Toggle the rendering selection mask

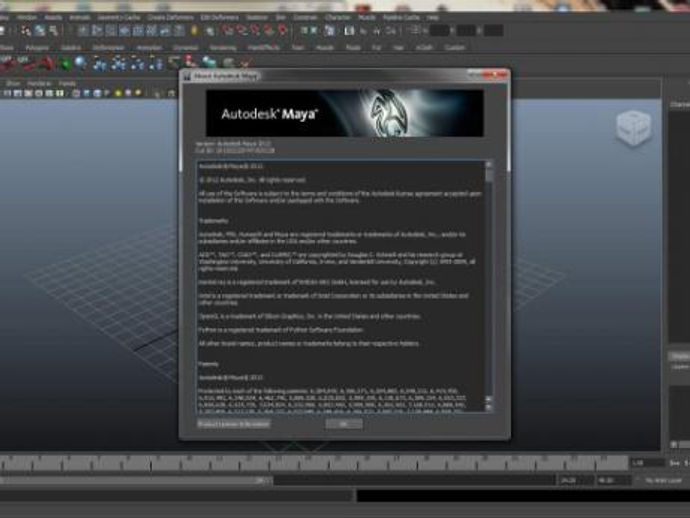[165, 30]
